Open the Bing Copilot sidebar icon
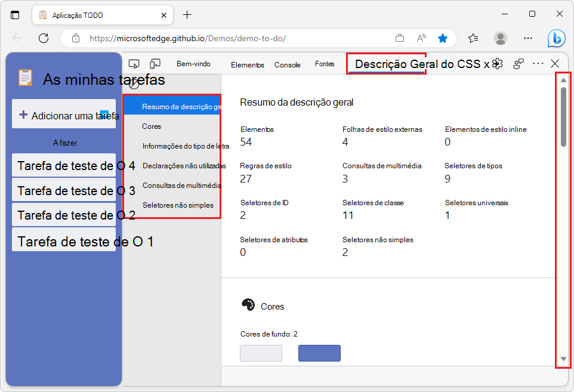This screenshot has width=574, height=392. tap(556, 38)
